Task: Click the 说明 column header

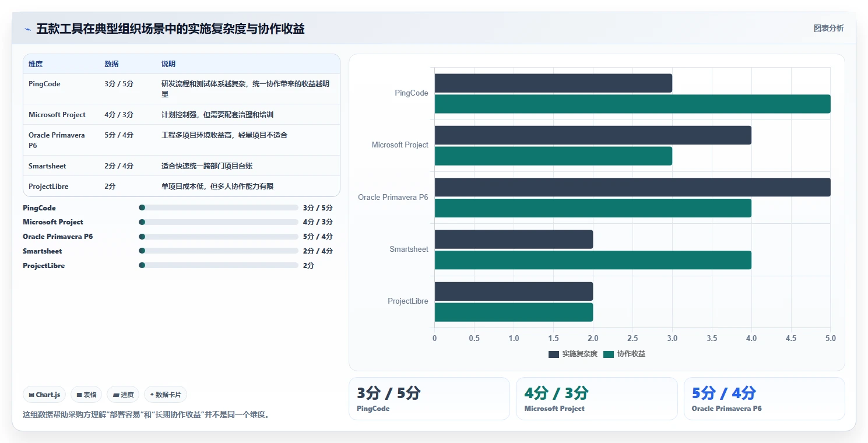Action: [168, 64]
